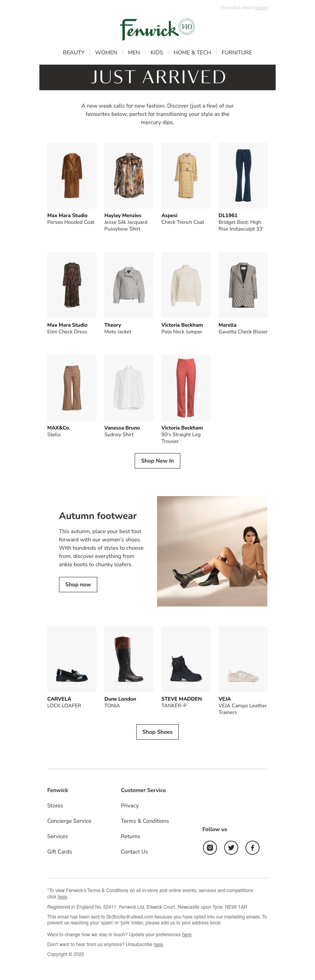
Task: Open the Concierge Service footer link
Action: click(69, 821)
